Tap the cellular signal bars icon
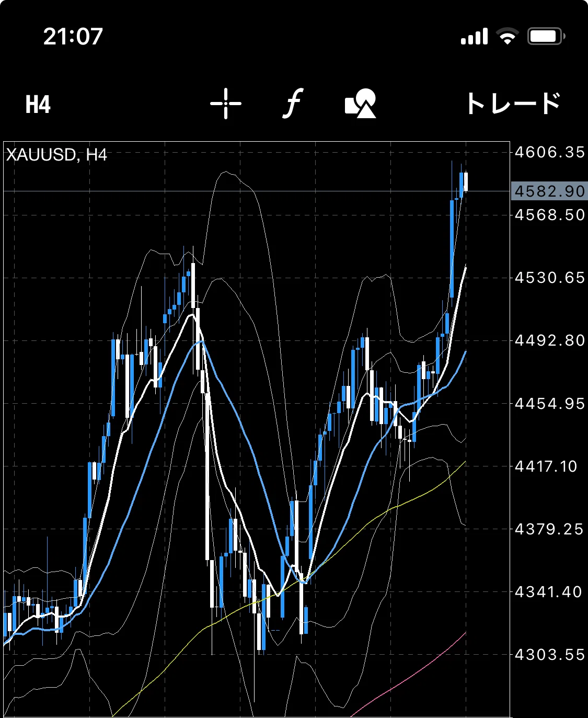Viewport: 588px width, 718px height. 474,37
